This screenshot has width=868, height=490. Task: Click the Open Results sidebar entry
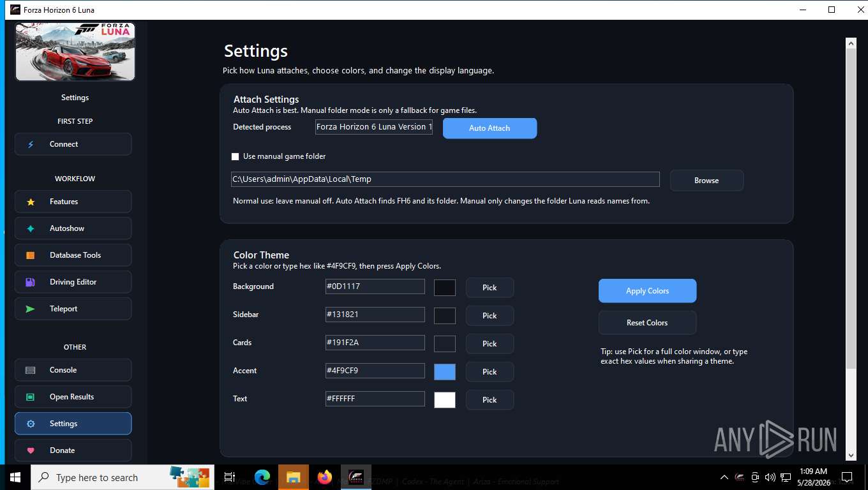point(73,397)
